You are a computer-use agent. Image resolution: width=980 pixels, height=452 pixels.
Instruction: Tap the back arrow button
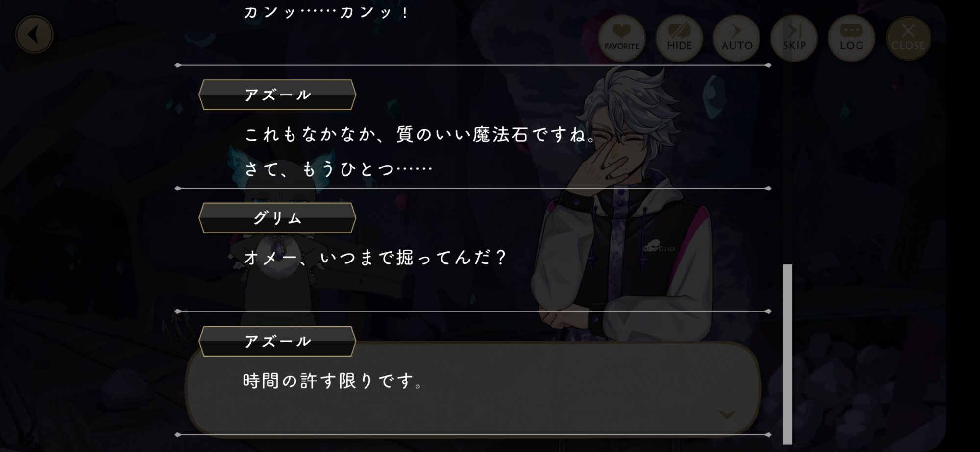(34, 35)
